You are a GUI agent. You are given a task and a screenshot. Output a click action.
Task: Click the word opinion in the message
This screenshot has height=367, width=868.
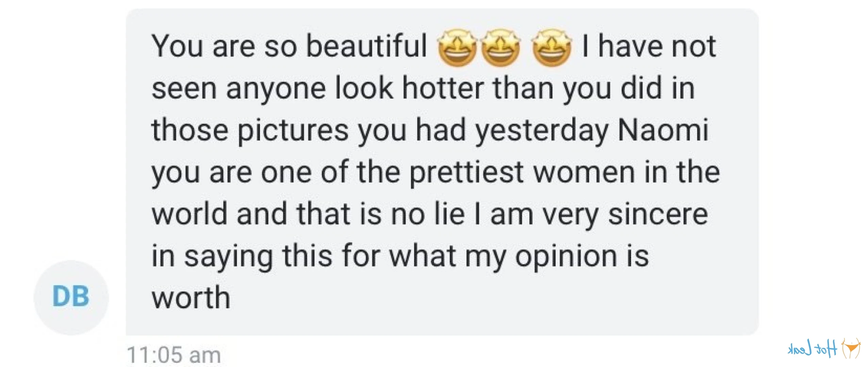pos(566,258)
